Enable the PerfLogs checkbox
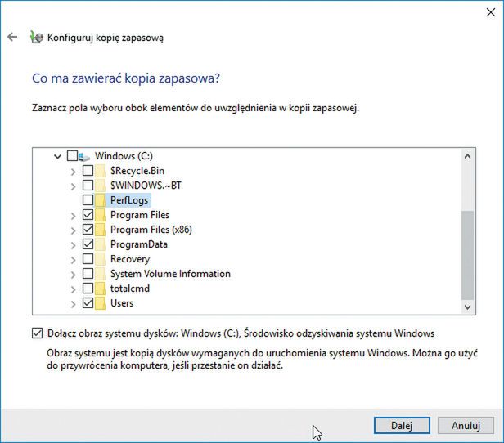This screenshot has width=504, height=443. point(88,200)
